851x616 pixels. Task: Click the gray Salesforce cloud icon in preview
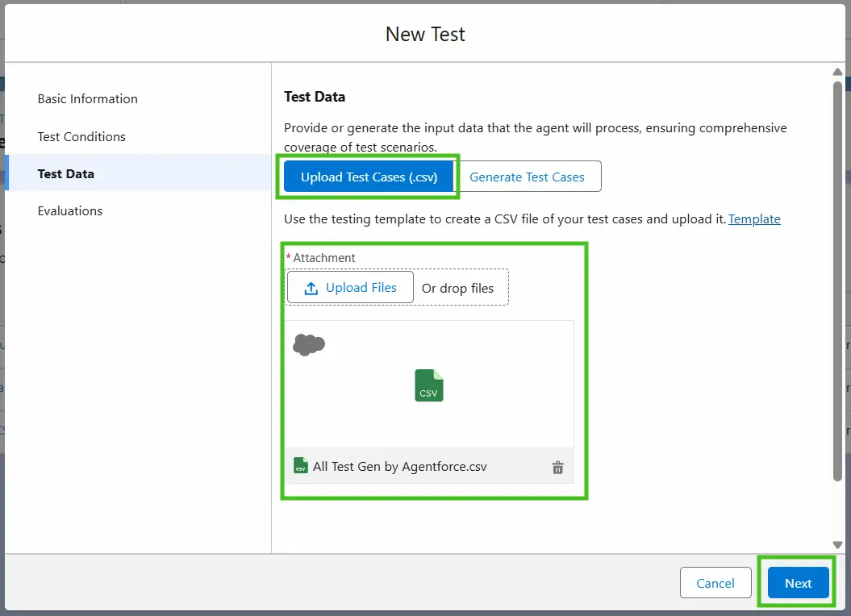pos(309,344)
